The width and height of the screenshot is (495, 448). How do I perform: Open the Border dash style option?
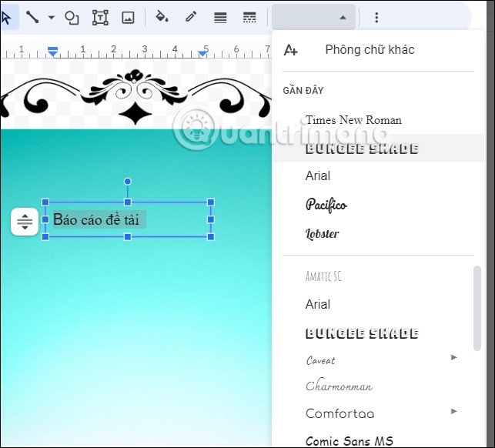pos(249,18)
